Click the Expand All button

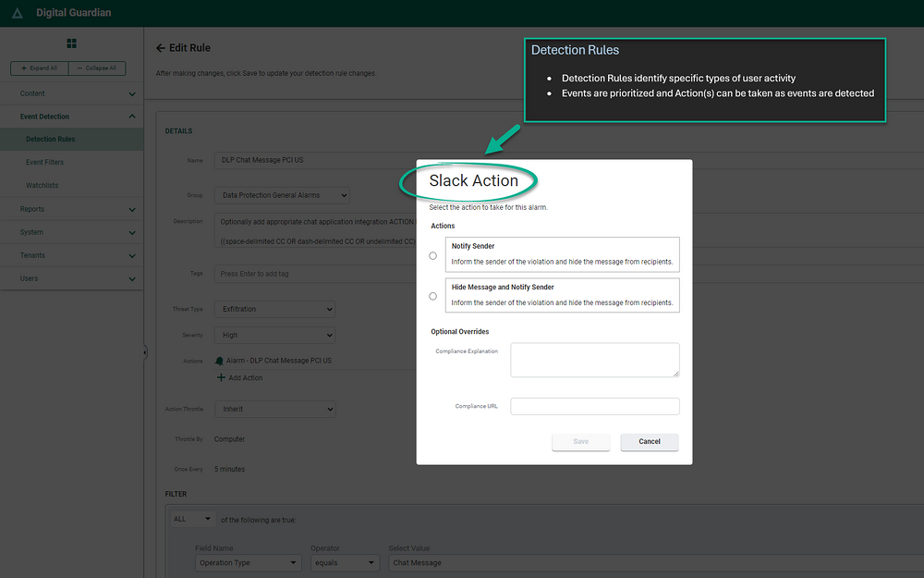point(40,68)
